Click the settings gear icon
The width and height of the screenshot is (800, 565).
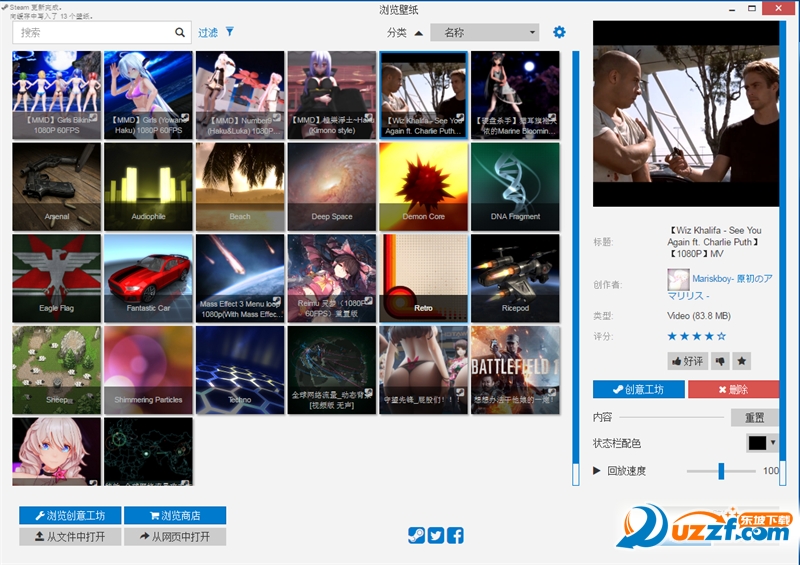coord(559,32)
